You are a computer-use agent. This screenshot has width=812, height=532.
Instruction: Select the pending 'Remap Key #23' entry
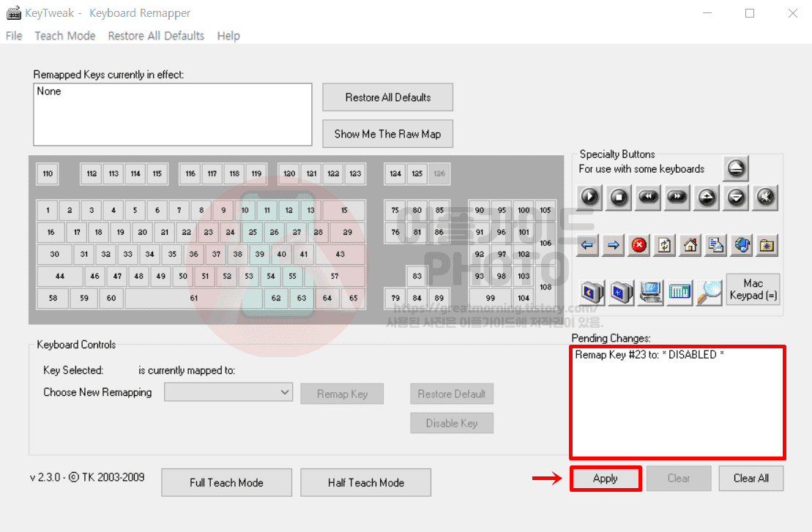coord(649,354)
